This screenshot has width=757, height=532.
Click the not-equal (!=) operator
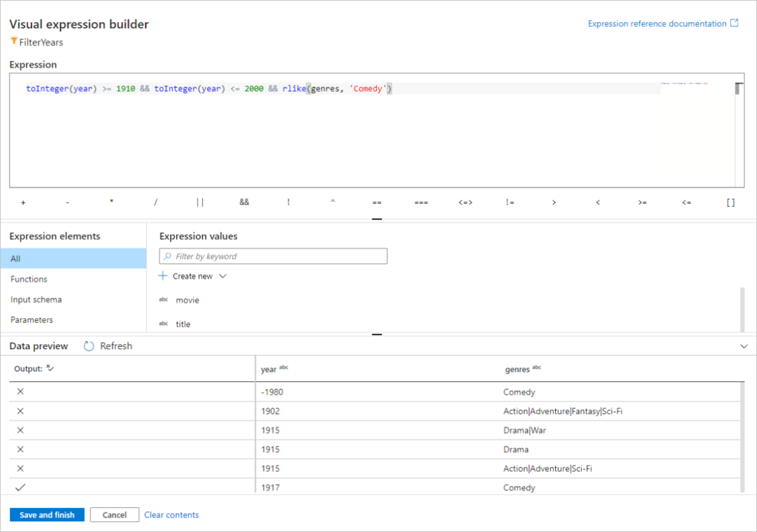click(510, 202)
